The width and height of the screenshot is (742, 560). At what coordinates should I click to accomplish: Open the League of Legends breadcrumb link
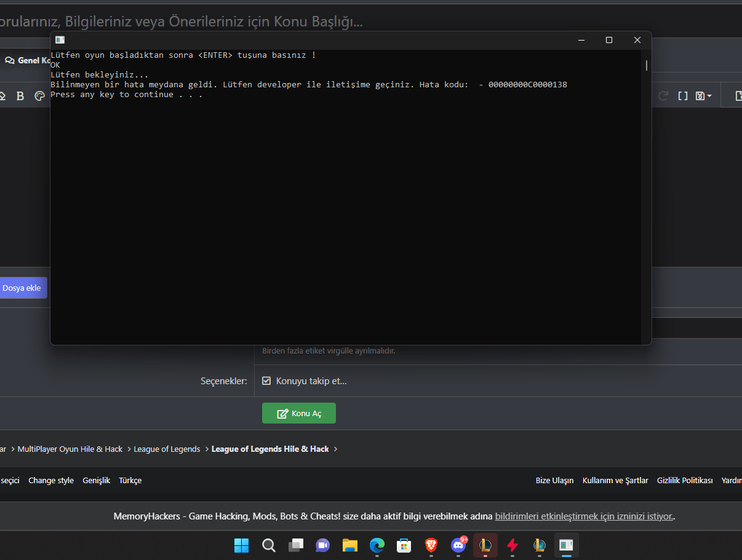click(167, 449)
